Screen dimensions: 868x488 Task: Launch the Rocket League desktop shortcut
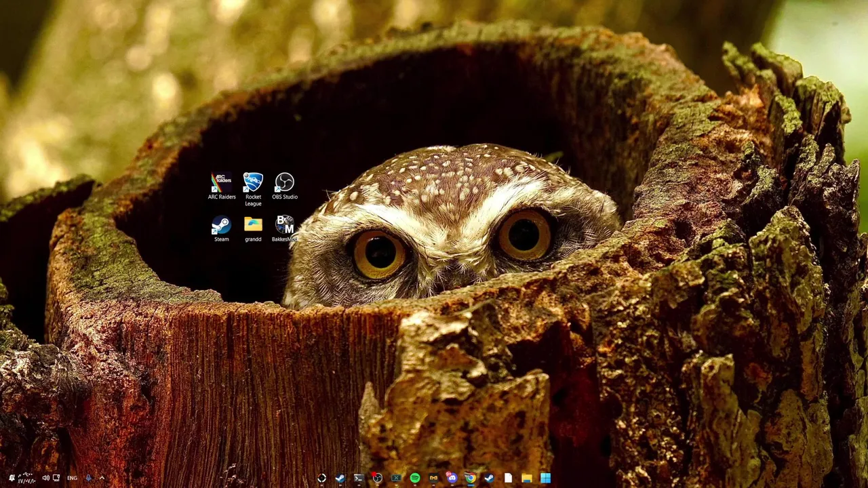253,189
